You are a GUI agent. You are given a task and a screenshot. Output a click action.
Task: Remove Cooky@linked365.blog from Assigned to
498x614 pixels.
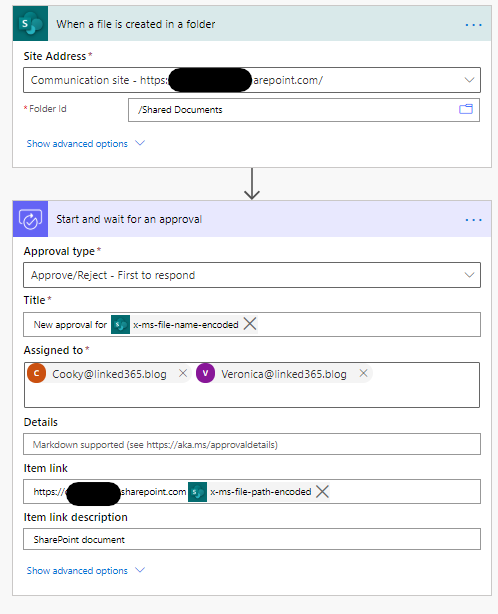(183, 373)
